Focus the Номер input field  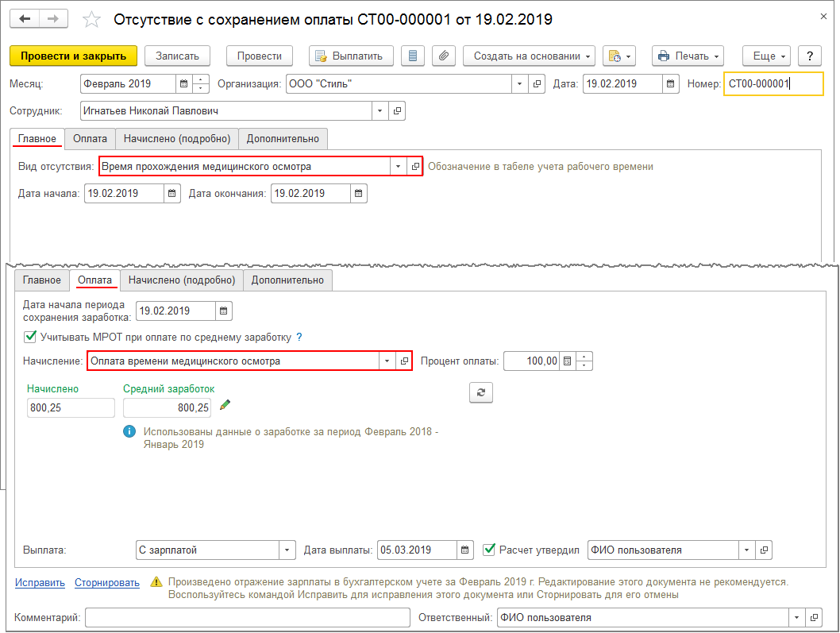pos(773,84)
